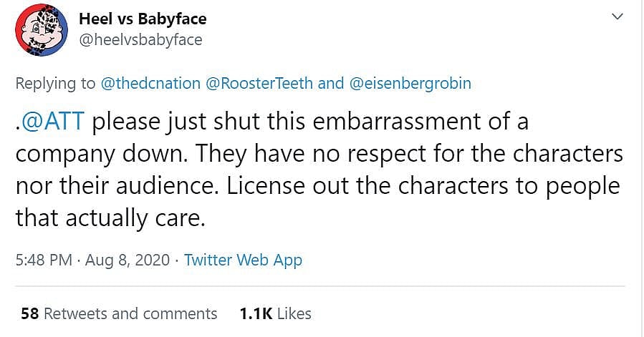Click the 5:48 PM time text

tap(44, 260)
